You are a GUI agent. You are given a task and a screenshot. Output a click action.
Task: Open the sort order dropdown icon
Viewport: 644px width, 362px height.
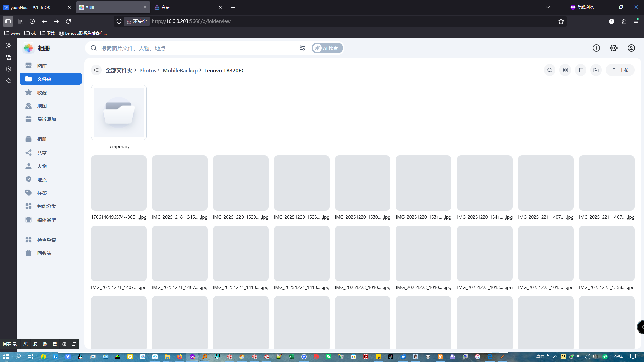(x=580, y=70)
